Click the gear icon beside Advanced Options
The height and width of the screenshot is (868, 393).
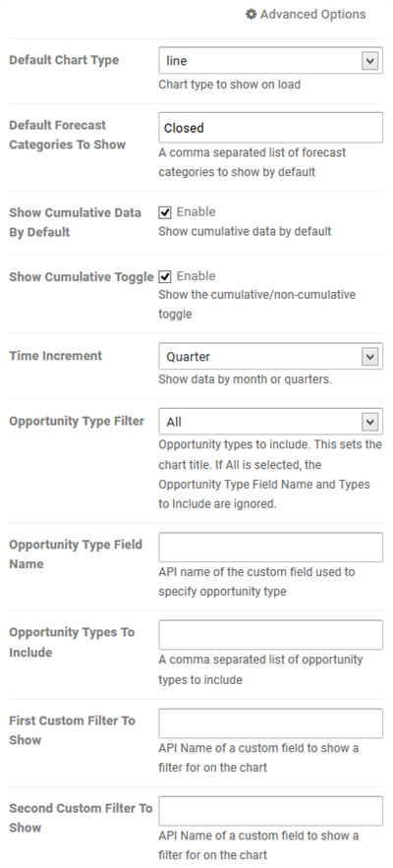pos(252,15)
